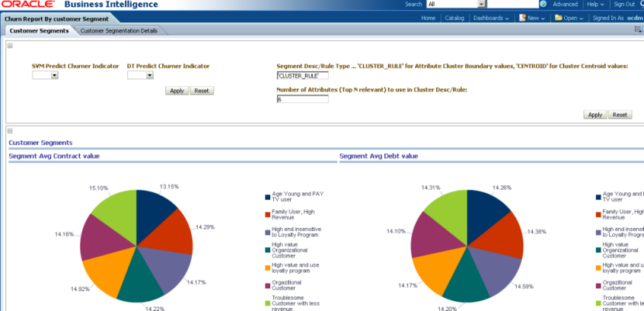Reset the cluster rule prompts
Image resolution: width=644 pixels, height=311 pixels.
[x=620, y=115]
